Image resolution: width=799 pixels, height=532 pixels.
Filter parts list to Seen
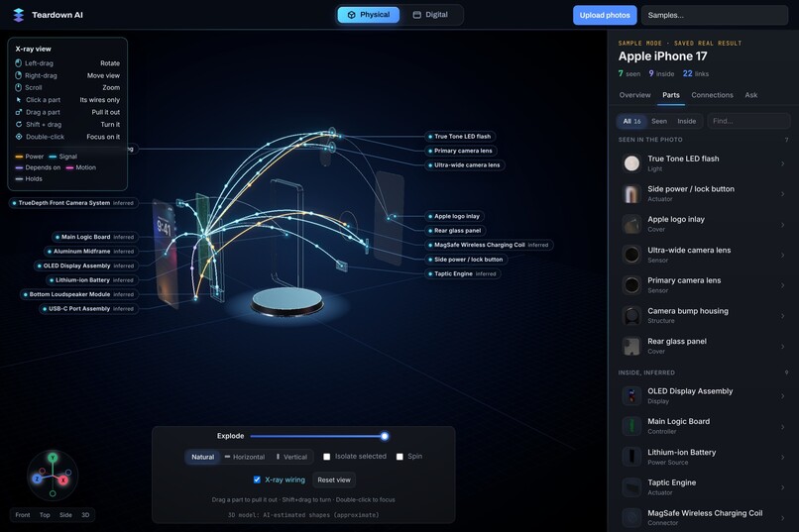(x=659, y=121)
